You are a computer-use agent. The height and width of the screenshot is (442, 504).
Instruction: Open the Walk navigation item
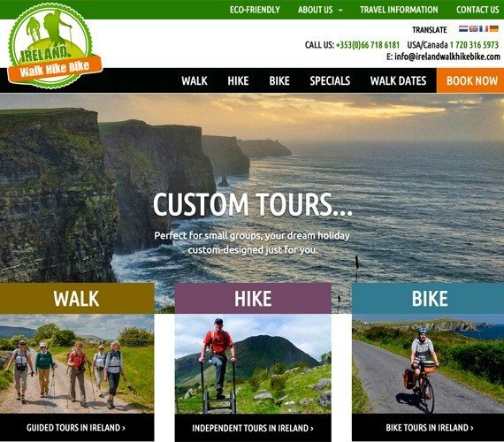click(x=195, y=80)
